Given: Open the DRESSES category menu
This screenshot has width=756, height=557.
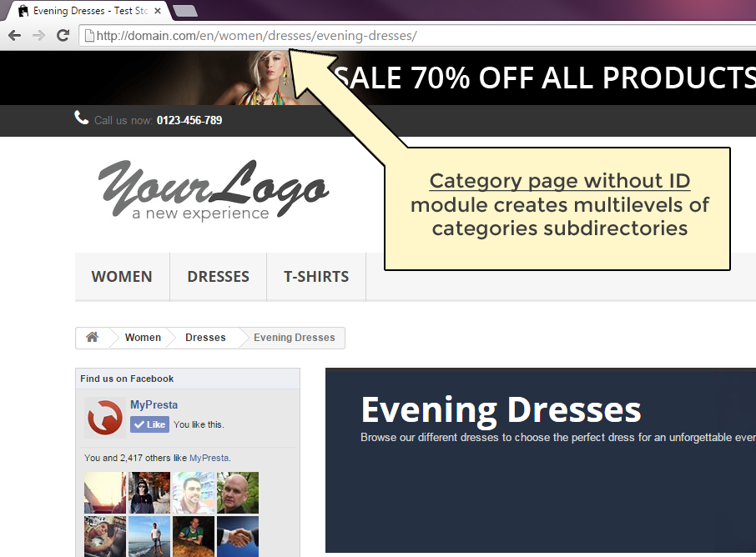Looking at the screenshot, I should click(x=218, y=276).
